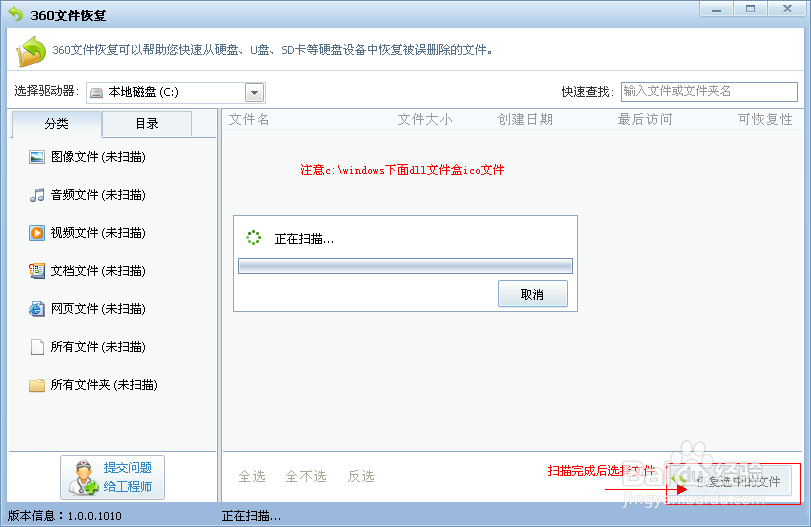
Task: Minimize the 360 file recovery window
Action: point(716,9)
